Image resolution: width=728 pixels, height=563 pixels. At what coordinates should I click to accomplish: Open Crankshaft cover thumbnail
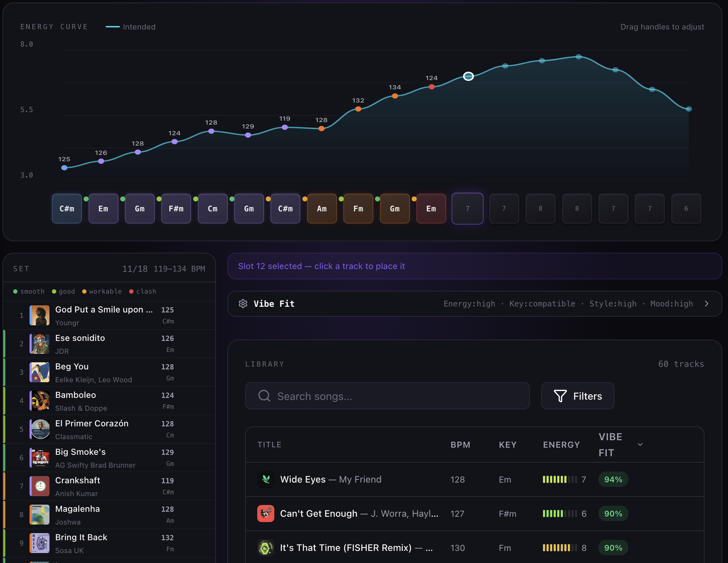pyautogui.click(x=39, y=486)
